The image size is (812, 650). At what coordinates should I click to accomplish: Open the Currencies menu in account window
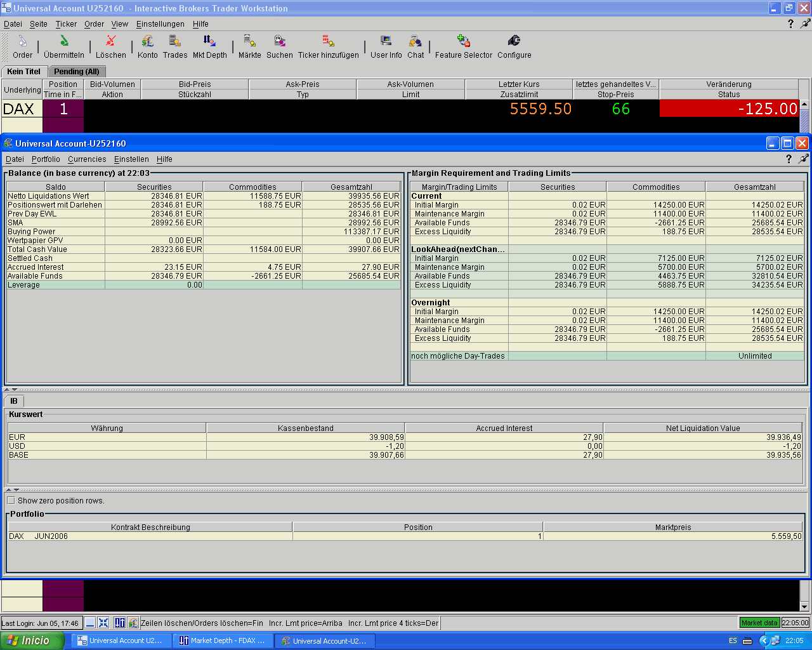point(87,159)
